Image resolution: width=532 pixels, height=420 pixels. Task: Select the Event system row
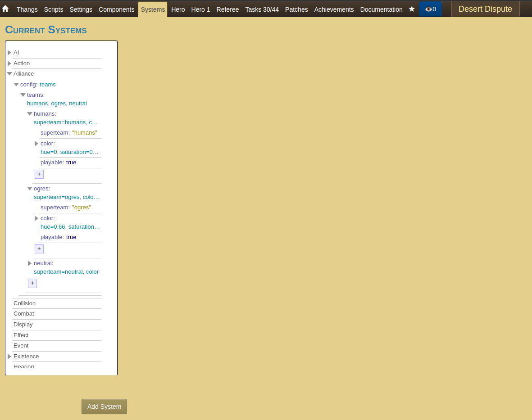point(57,346)
